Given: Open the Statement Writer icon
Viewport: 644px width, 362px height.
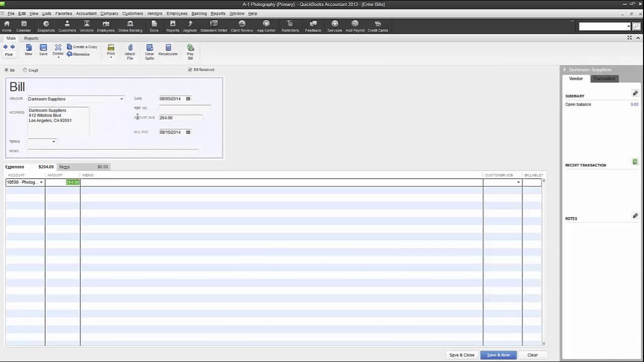Looking at the screenshot, I should point(214,26).
